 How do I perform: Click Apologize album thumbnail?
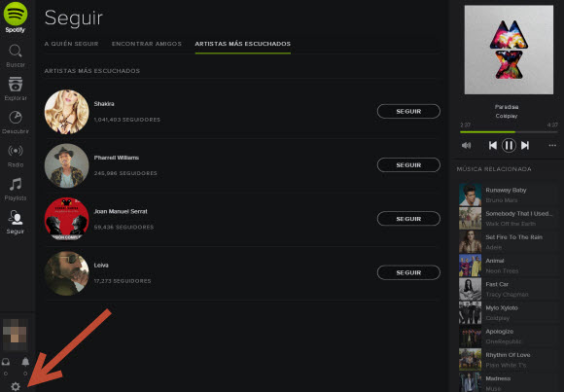(x=470, y=337)
